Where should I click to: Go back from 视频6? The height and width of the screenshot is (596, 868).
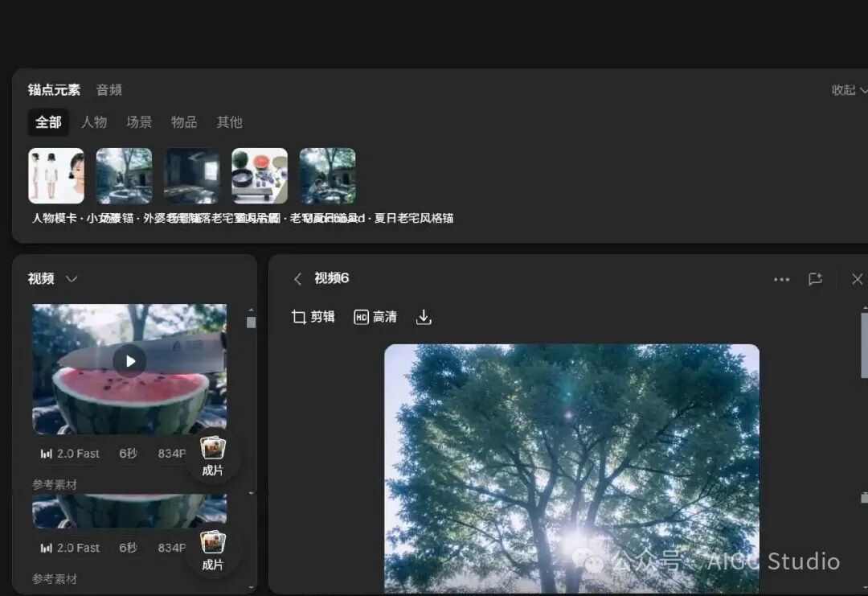pos(298,278)
